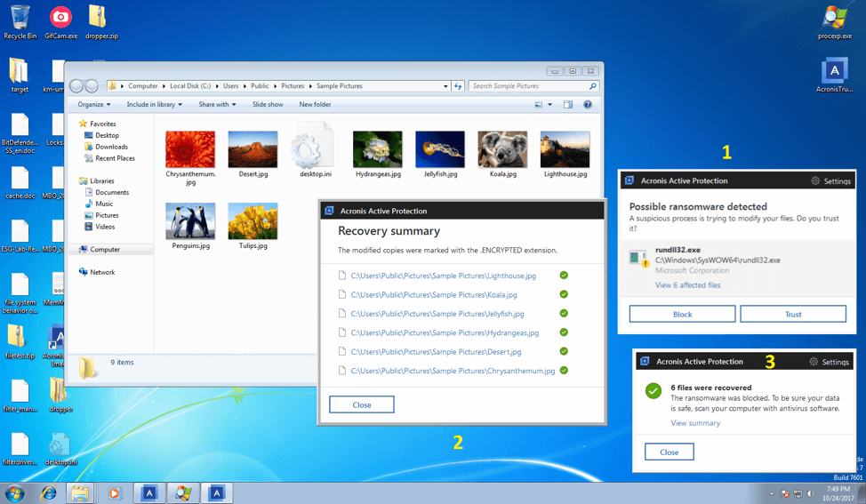This screenshot has width=866, height=504.
Task: Select the Penguins.jpg thumbnail
Action: click(x=190, y=220)
